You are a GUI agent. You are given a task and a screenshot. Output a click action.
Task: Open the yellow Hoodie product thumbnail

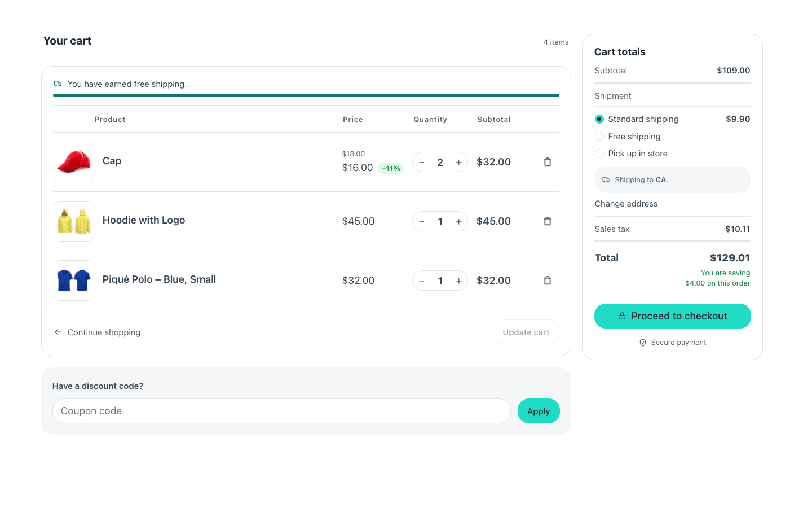pyautogui.click(x=74, y=221)
